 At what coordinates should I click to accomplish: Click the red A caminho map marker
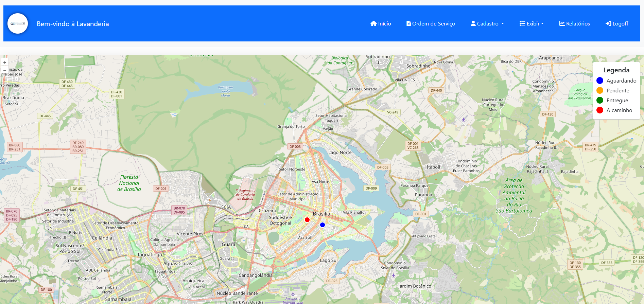(307, 220)
